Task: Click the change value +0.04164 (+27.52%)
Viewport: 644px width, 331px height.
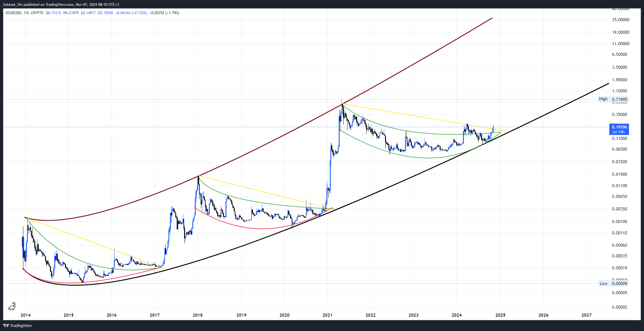Action: (x=131, y=13)
